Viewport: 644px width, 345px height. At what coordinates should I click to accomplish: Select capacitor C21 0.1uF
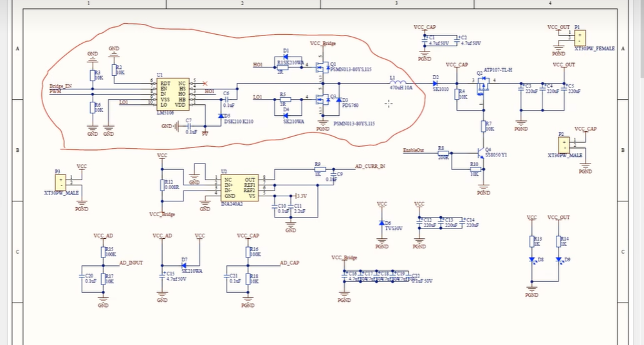point(226,276)
